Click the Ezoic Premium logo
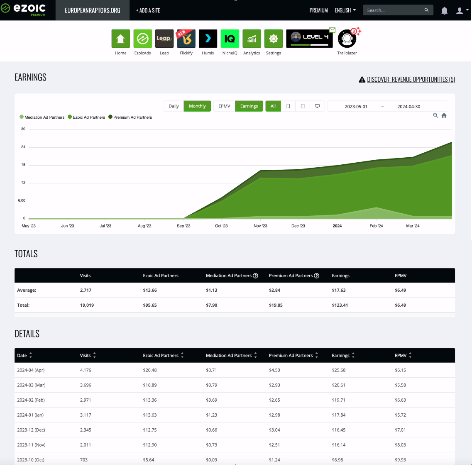The height and width of the screenshot is (476, 472). coord(23,10)
